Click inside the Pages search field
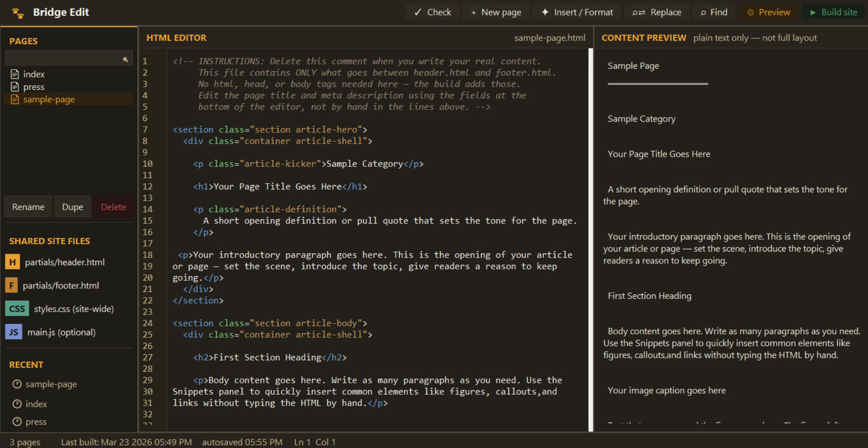868x448 pixels. 64,58
